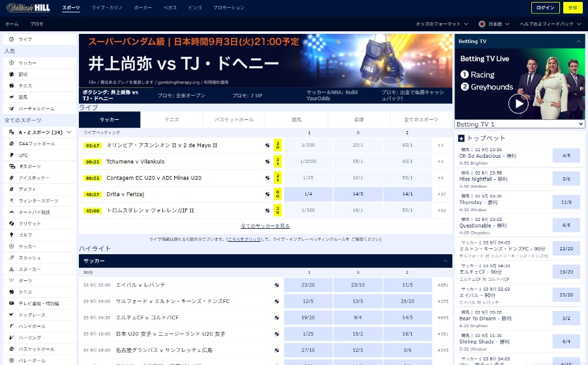Viewport: 588px width, 365px height.
Task: Click the yellow 登録 button
Action: click(x=572, y=8)
